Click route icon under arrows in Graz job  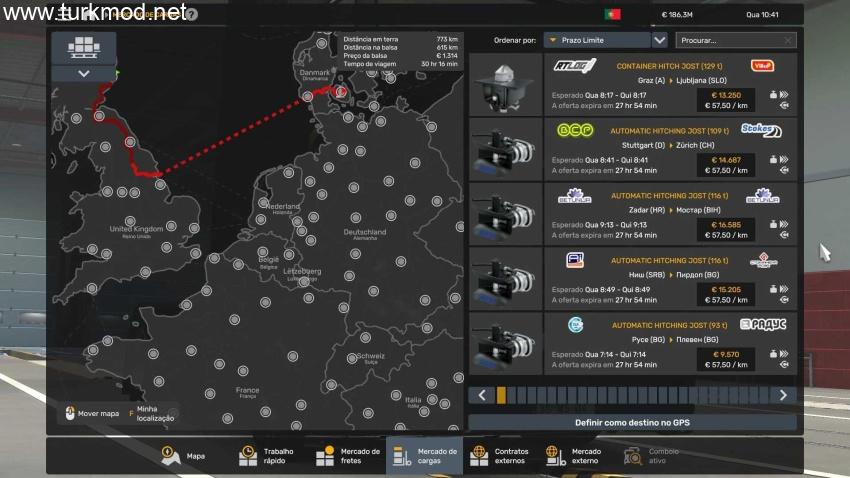coord(784,106)
